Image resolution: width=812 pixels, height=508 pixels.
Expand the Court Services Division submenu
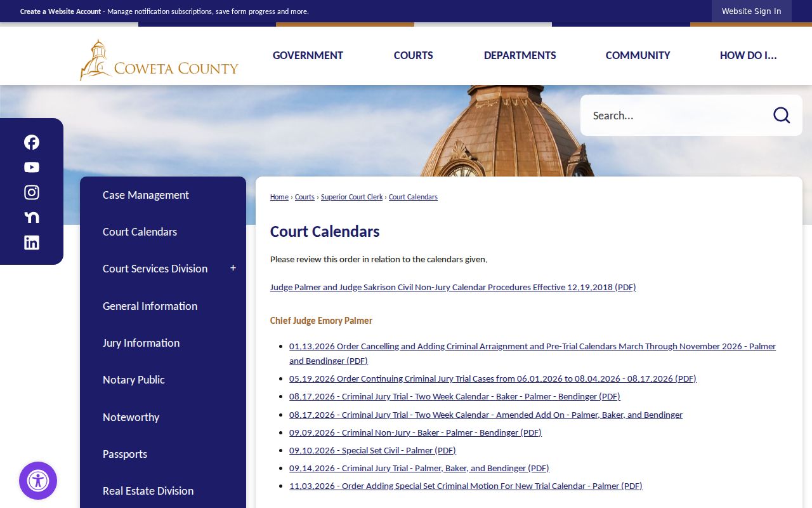pos(233,268)
